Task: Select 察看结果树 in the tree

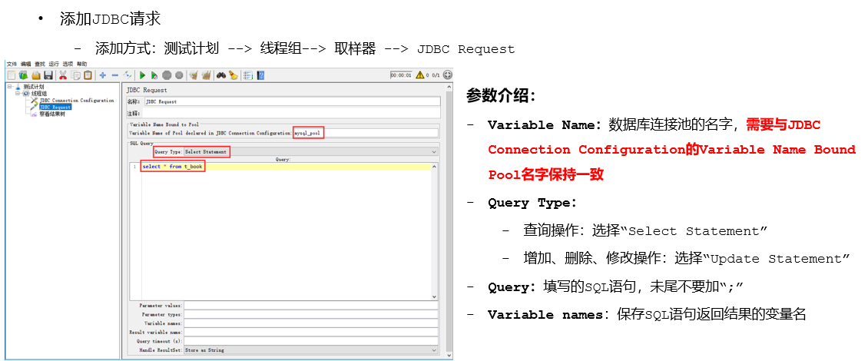Action: click(x=52, y=114)
